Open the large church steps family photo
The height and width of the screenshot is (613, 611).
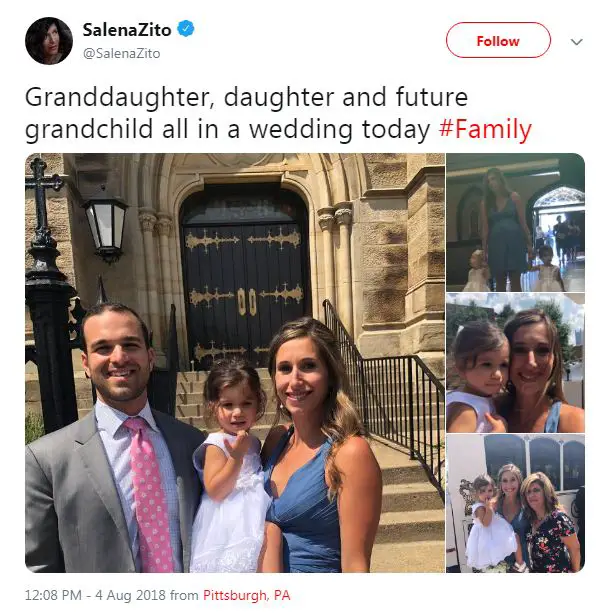[x=235, y=363]
